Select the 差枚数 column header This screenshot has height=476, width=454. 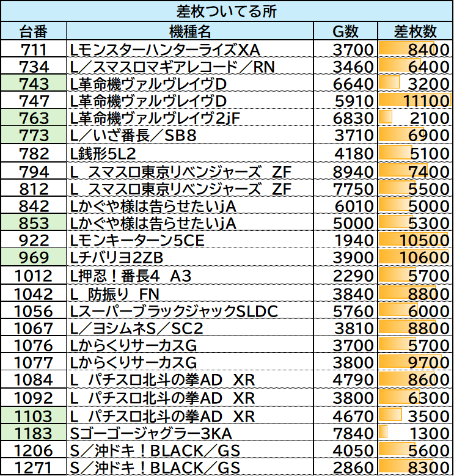click(415, 31)
